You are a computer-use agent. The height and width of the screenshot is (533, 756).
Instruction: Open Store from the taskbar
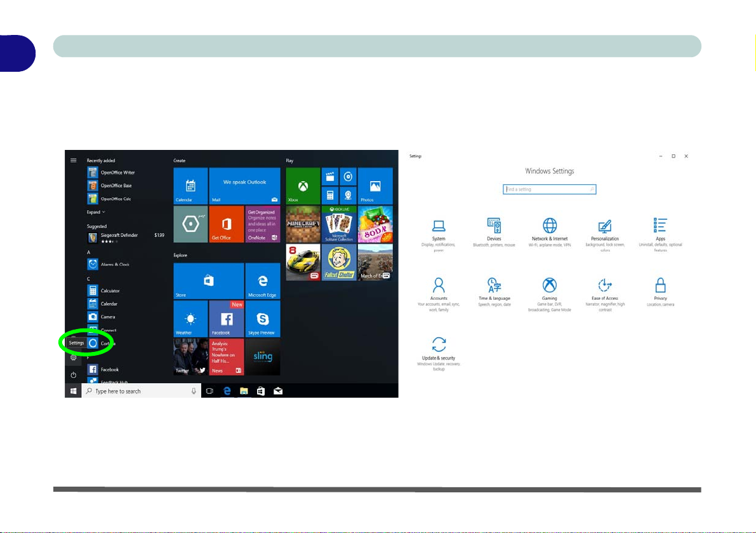261,391
